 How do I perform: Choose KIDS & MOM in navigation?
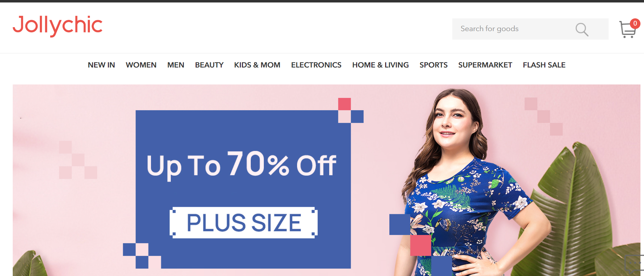[257, 65]
